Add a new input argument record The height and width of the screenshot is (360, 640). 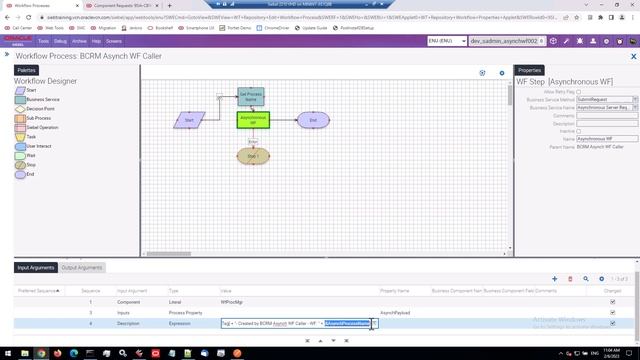coord(554,279)
